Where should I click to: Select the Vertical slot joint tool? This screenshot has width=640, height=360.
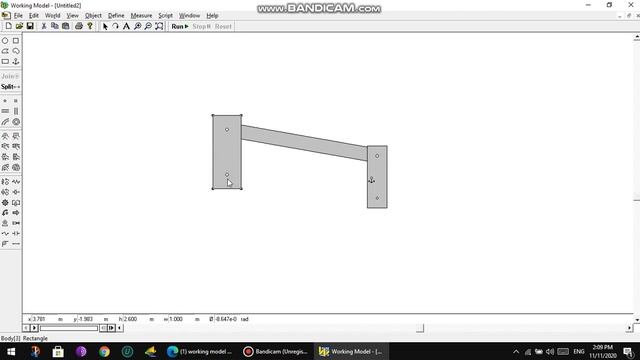(x=16, y=111)
